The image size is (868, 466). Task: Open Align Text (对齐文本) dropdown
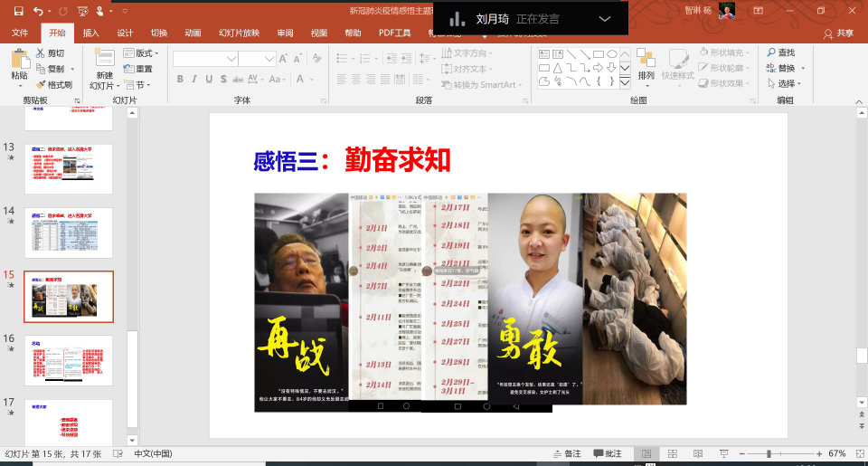467,69
